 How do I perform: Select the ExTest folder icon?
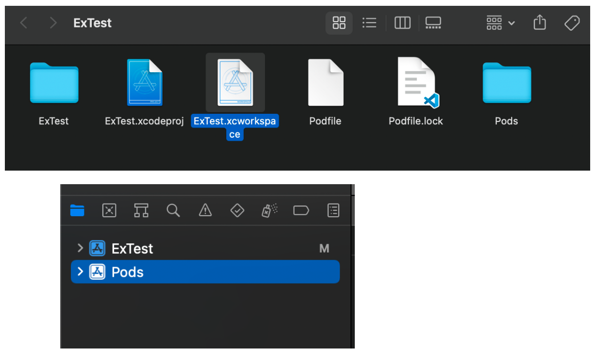pos(54,83)
